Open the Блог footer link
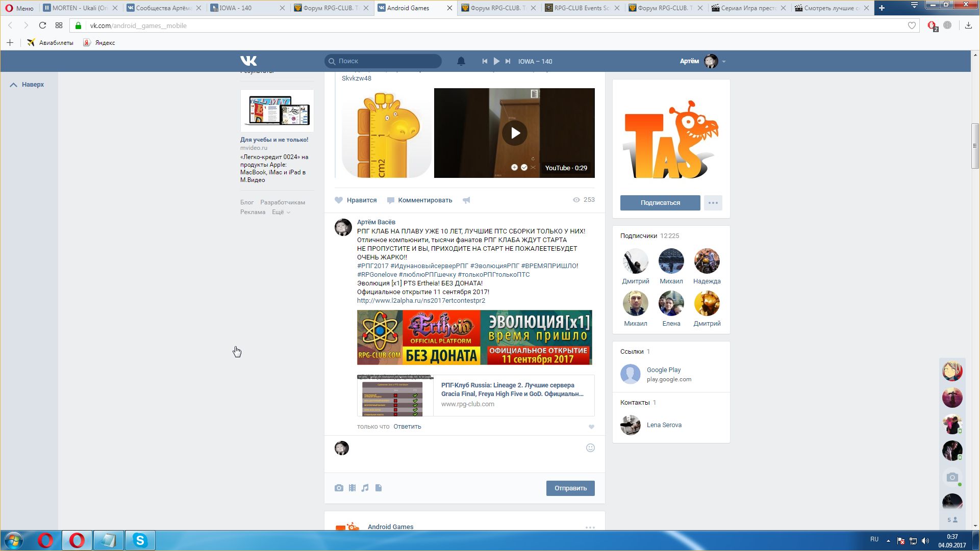The height and width of the screenshot is (551, 980). point(247,202)
